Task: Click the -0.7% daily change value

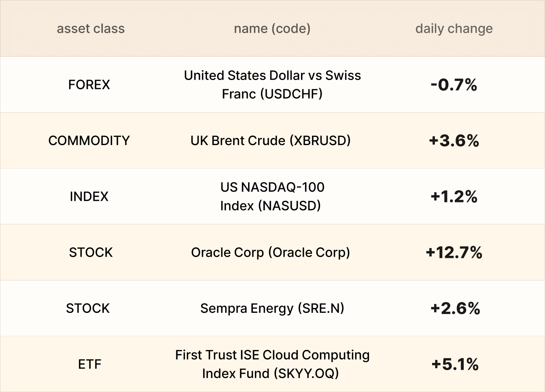Action: click(454, 85)
